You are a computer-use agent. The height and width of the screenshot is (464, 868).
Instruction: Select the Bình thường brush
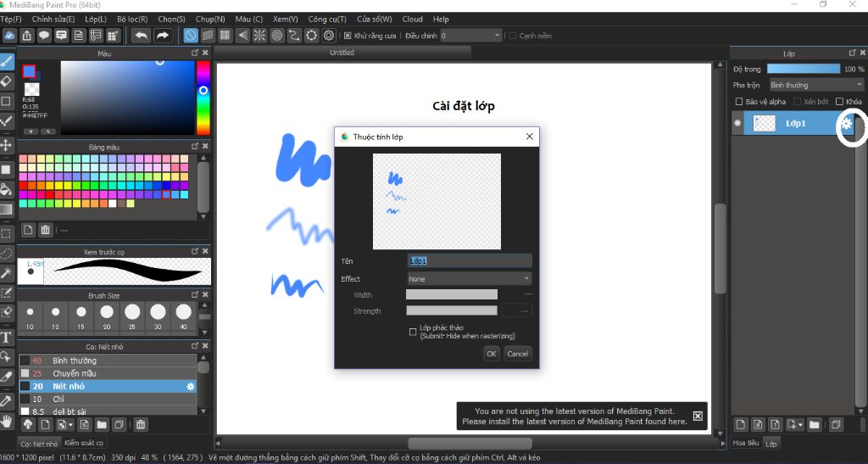108,361
